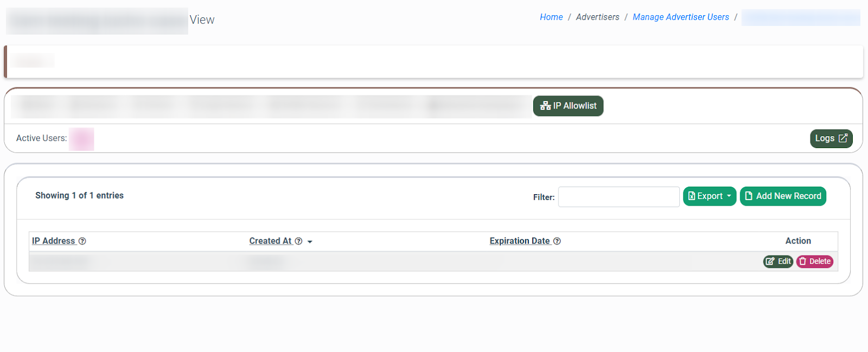Click the Advertisers breadcrumb item
The height and width of the screenshot is (352, 868).
[597, 17]
